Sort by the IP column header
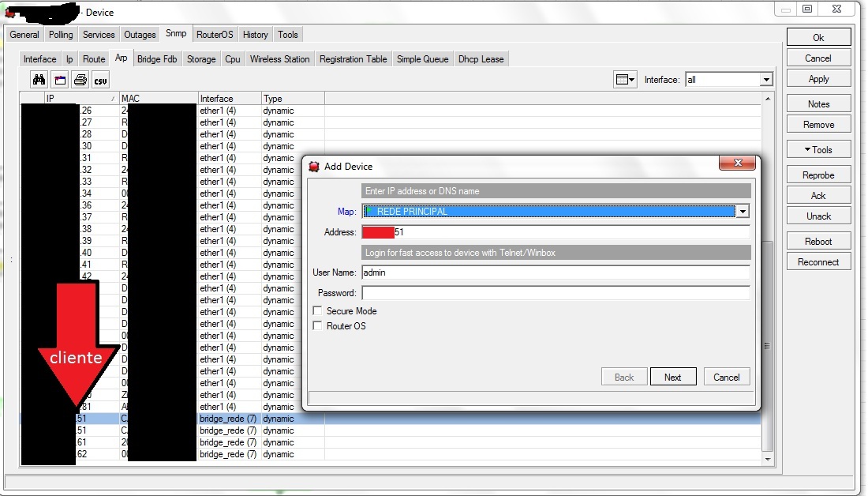 81,98
